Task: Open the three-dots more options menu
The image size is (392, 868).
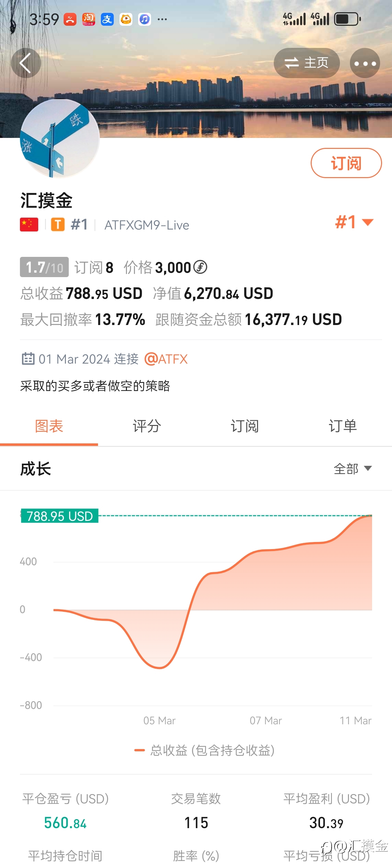Action: pos(365,63)
